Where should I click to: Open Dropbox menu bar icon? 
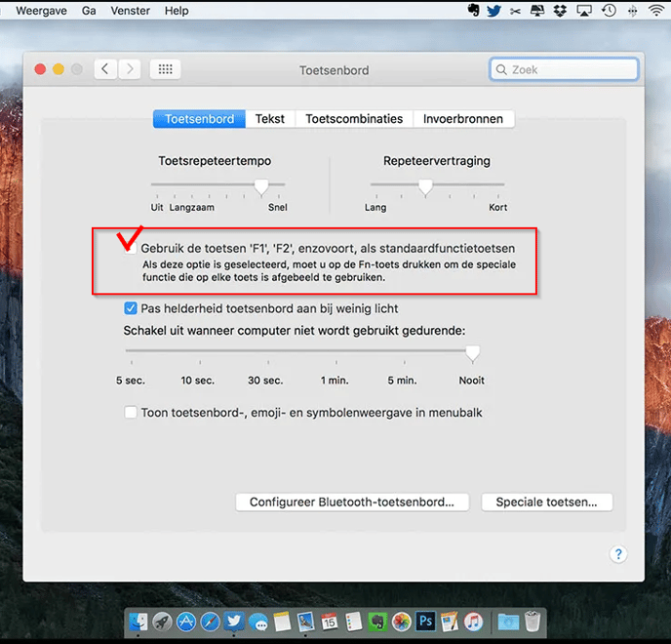pos(560,11)
